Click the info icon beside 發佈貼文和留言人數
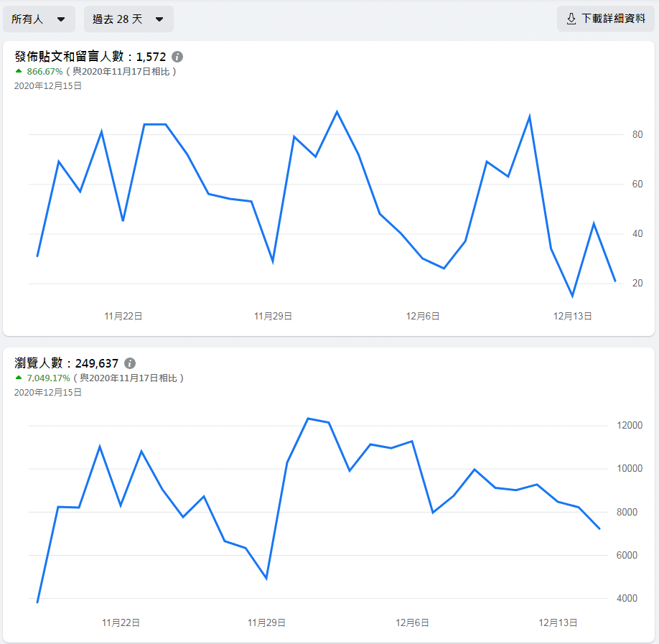This screenshot has width=659, height=644. point(177,57)
